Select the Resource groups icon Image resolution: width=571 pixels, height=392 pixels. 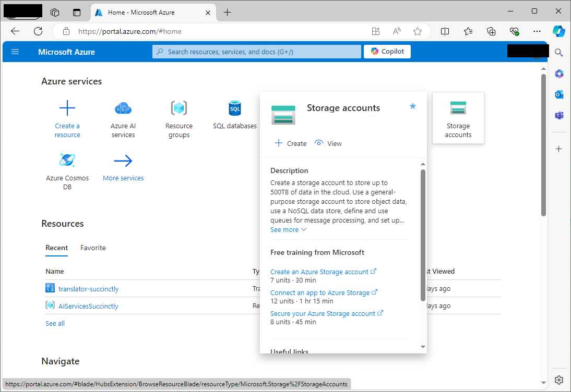tap(179, 108)
